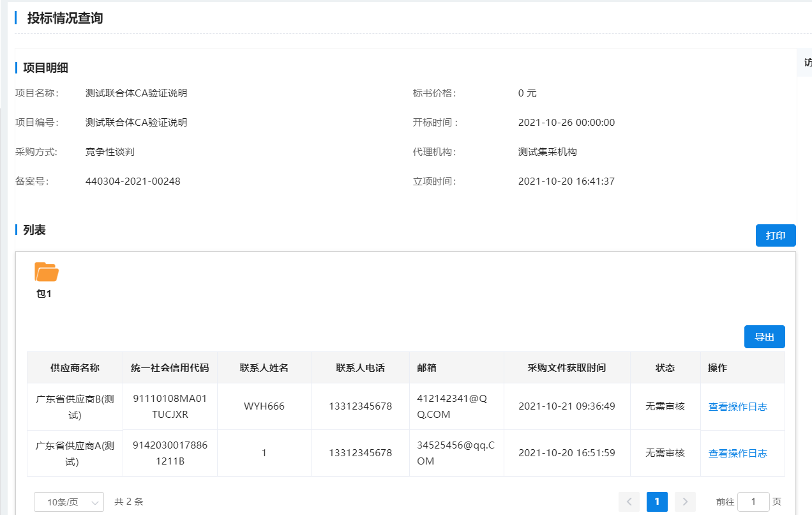Screen dimensions: 812x515
Task: Select the credit code 91420300178861211B cell
Action: [x=170, y=453]
